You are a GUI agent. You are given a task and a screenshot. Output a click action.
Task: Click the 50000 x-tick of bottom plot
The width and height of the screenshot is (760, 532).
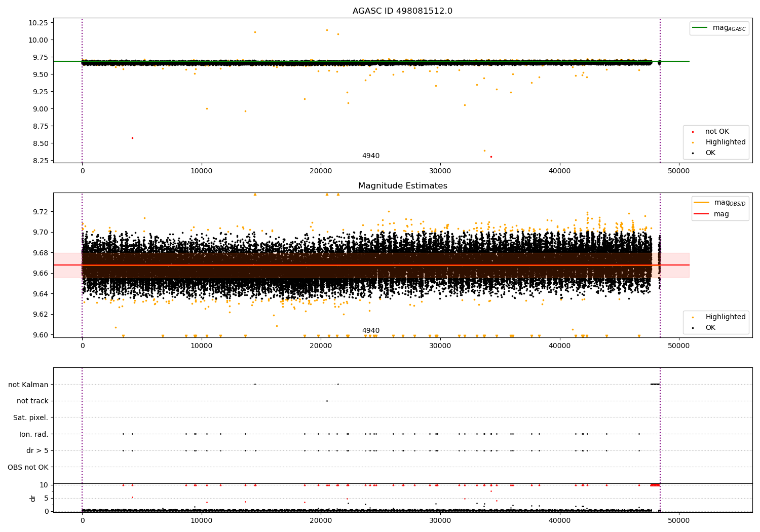679,520
